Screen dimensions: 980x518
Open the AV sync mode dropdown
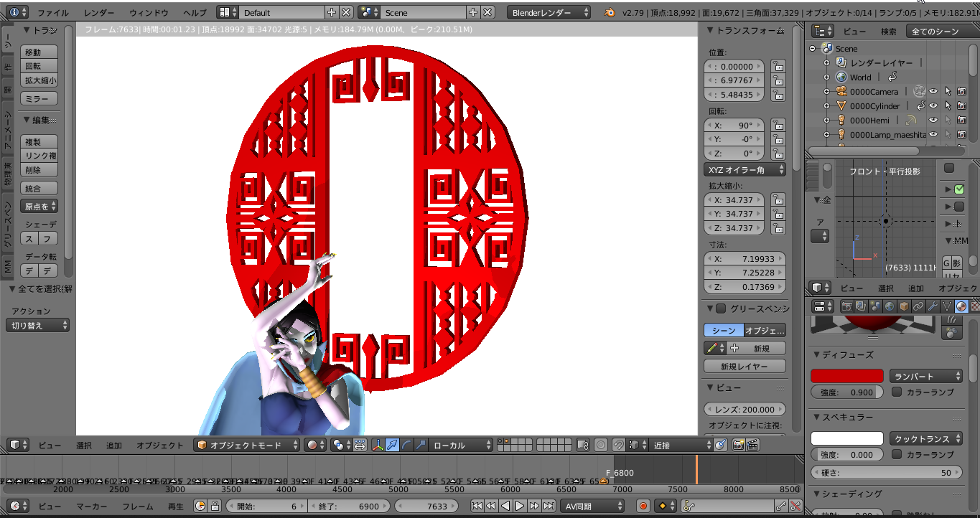[593, 506]
